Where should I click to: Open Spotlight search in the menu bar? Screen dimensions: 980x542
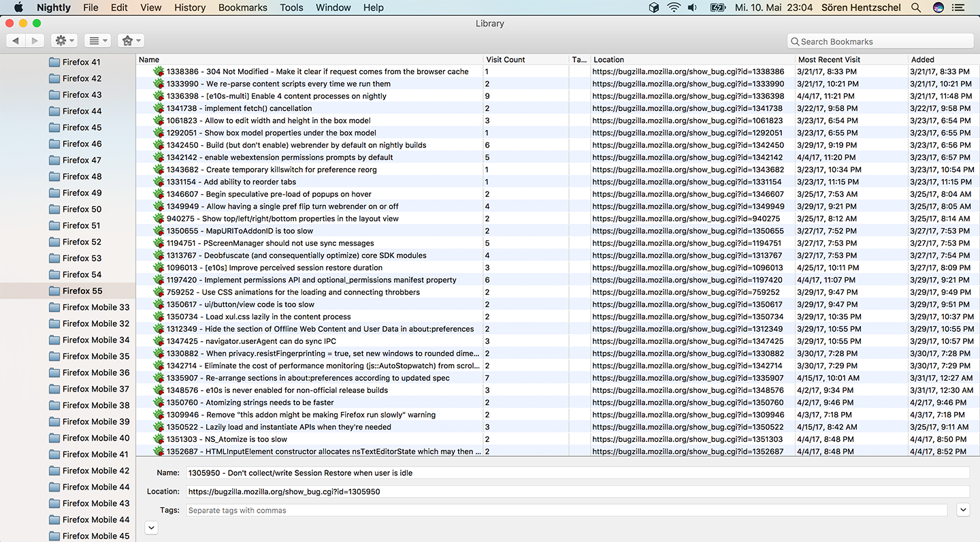point(916,7)
